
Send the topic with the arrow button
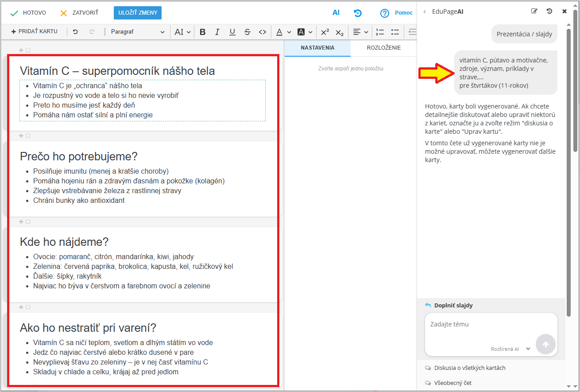coord(545,344)
